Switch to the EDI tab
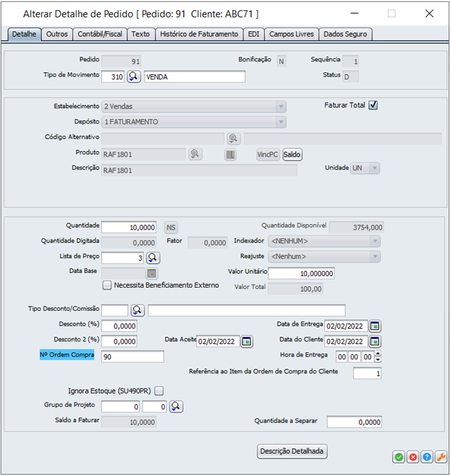This screenshot has height=476, width=450. pyautogui.click(x=254, y=34)
